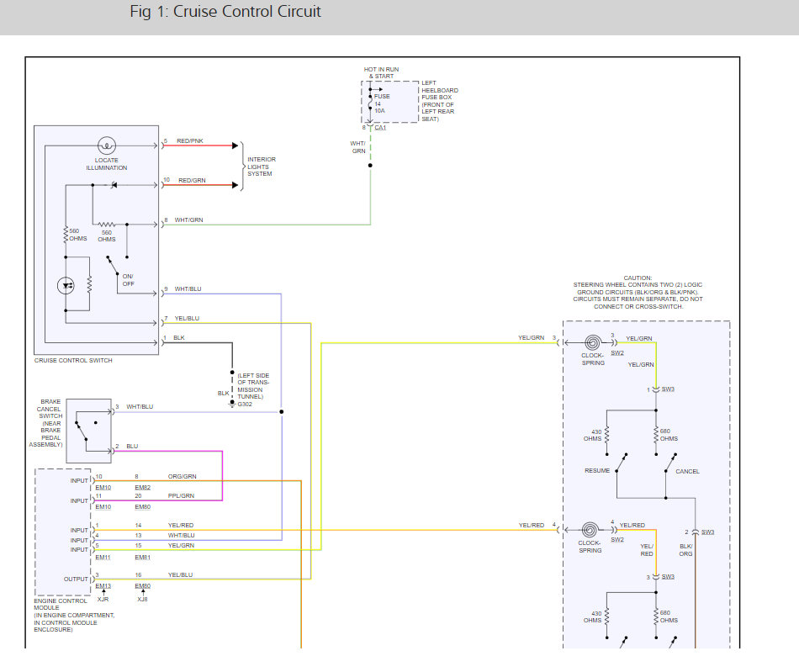The height and width of the screenshot is (672, 799).
Task: Click the lower clockspring coil symbol
Action: pos(590,530)
